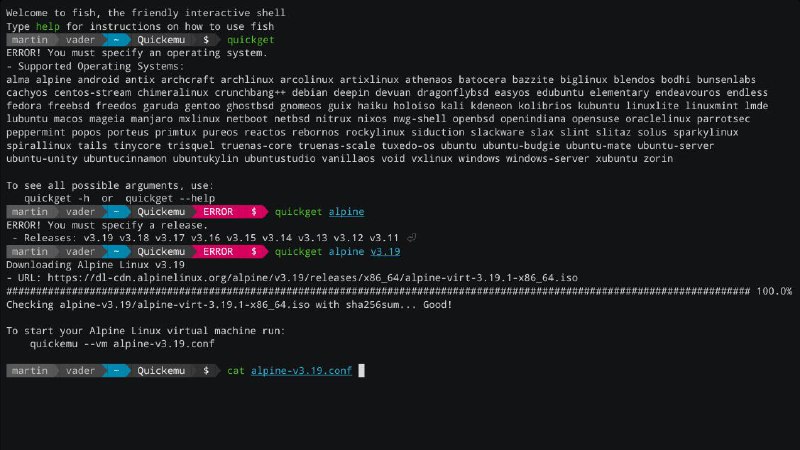Select "xubuntu" in the supported OS list
800x450 pixels.
616,159
